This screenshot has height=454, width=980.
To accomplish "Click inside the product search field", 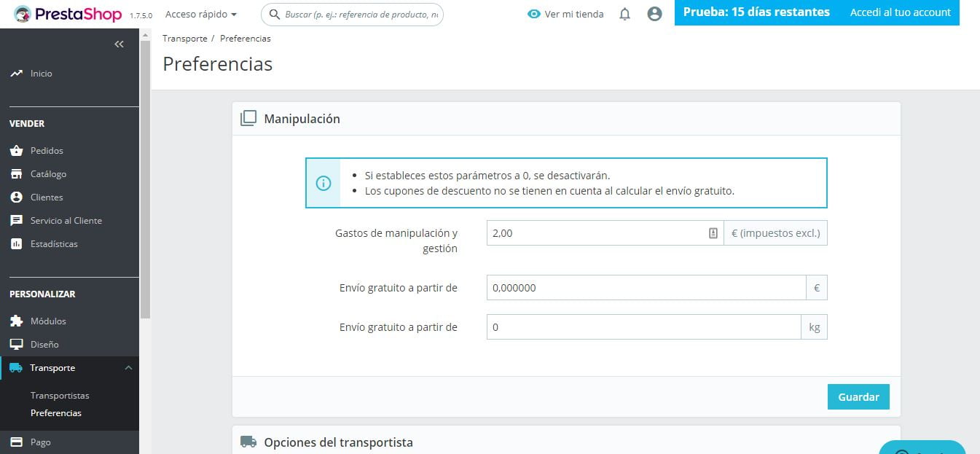I will [x=352, y=14].
